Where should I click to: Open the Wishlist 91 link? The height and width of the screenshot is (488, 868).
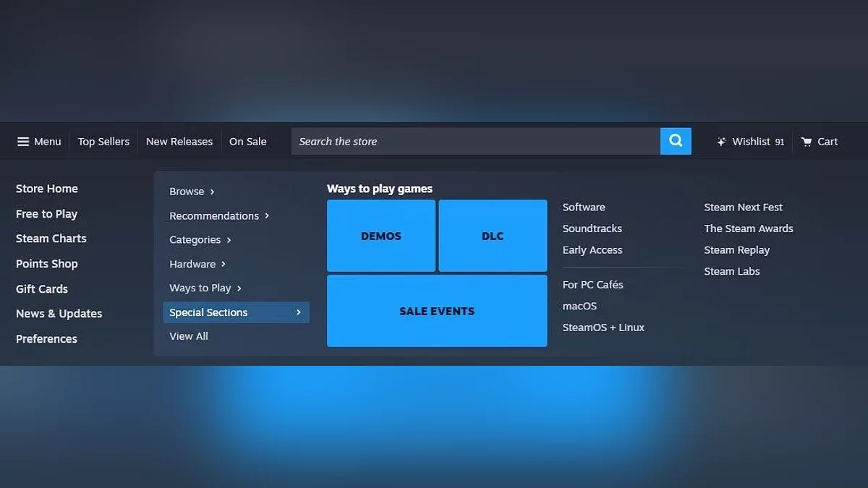751,142
